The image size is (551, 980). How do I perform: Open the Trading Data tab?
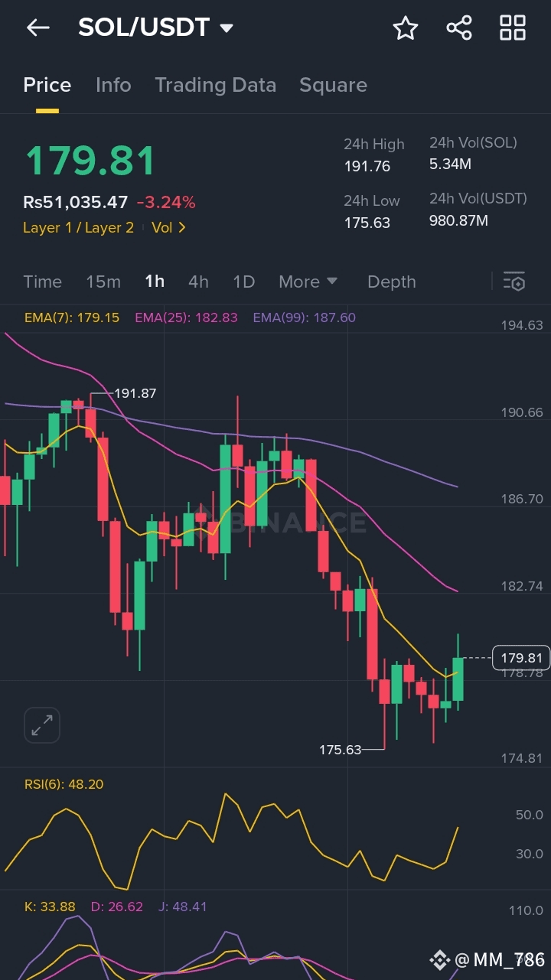tap(215, 85)
